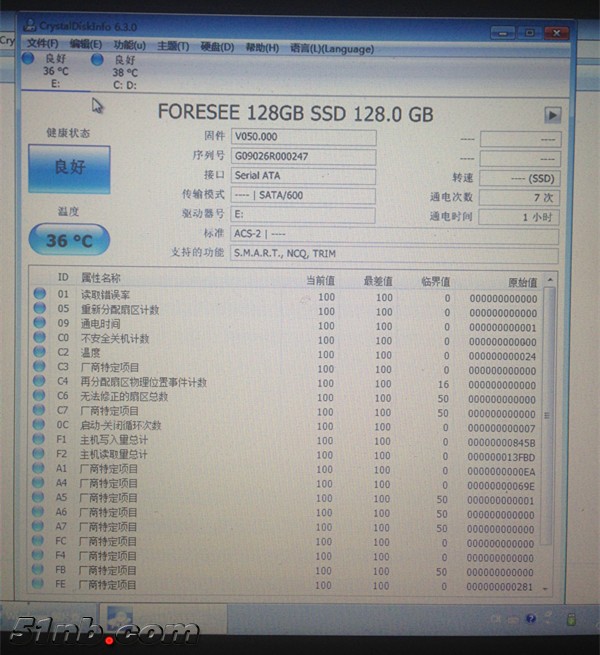Click status icon for row C3

[x=39, y=366]
